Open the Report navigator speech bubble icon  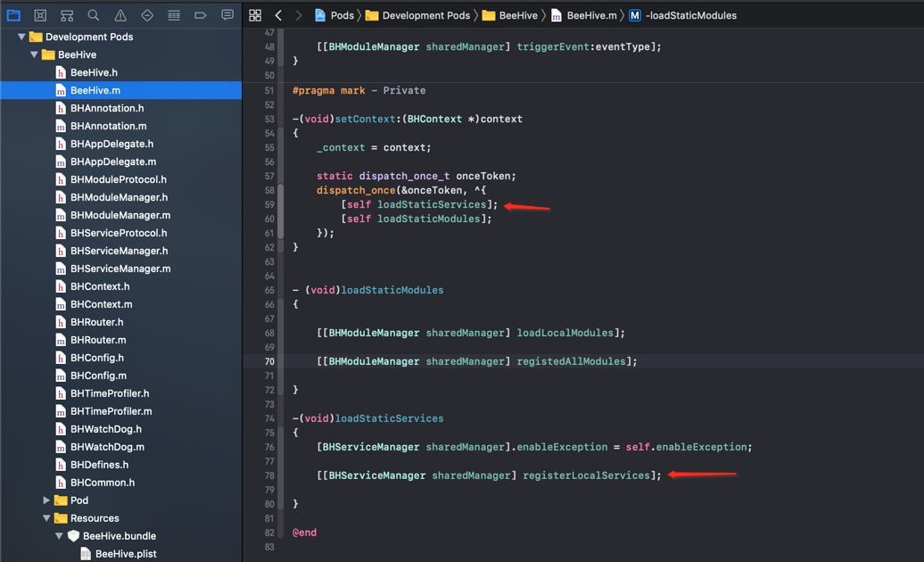pos(227,15)
